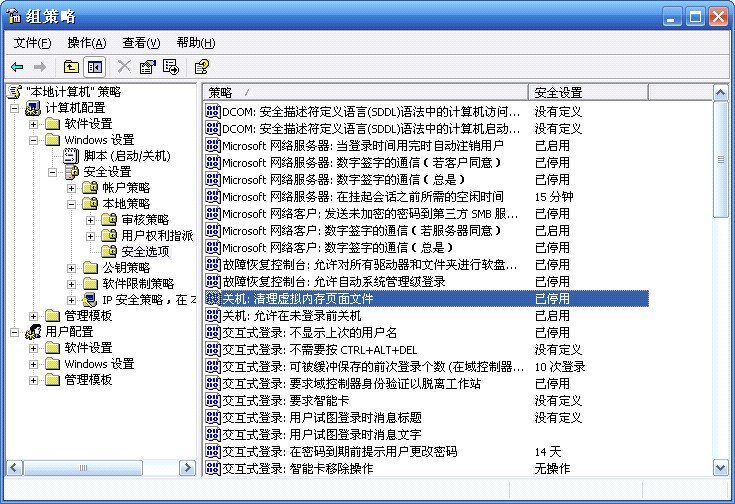Screen dimensions: 735x504
Task: Click the Help toolbar icon
Action: tap(201, 67)
